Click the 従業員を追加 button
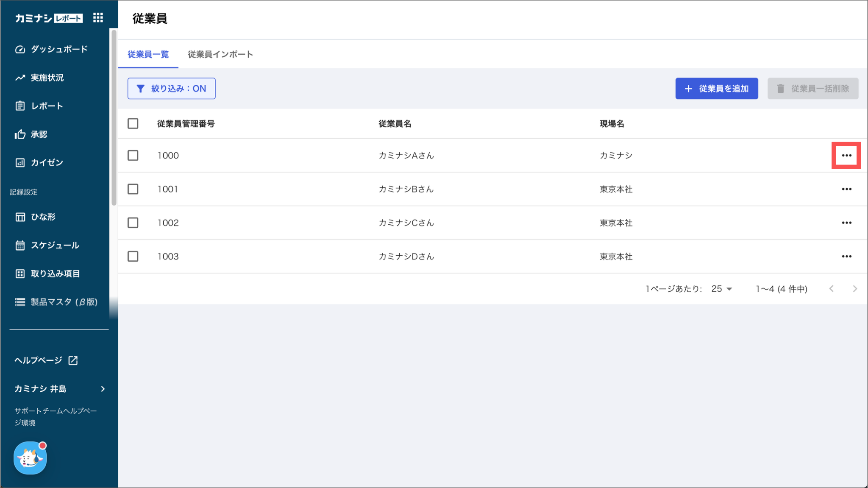Image resolution: width=868 pixels, height=488 pixels. pyautogui.click(x=716, y=89)
